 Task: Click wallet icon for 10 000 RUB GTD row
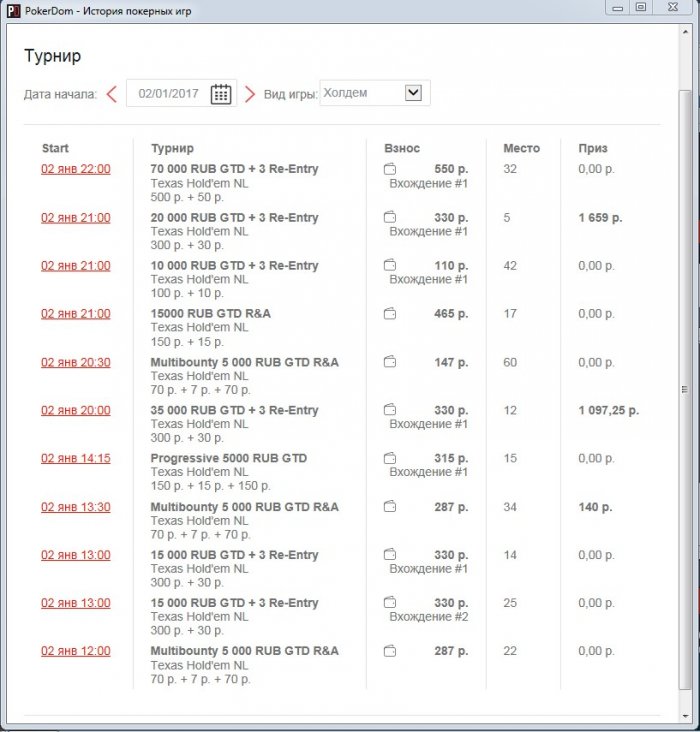tap(390, 266)
